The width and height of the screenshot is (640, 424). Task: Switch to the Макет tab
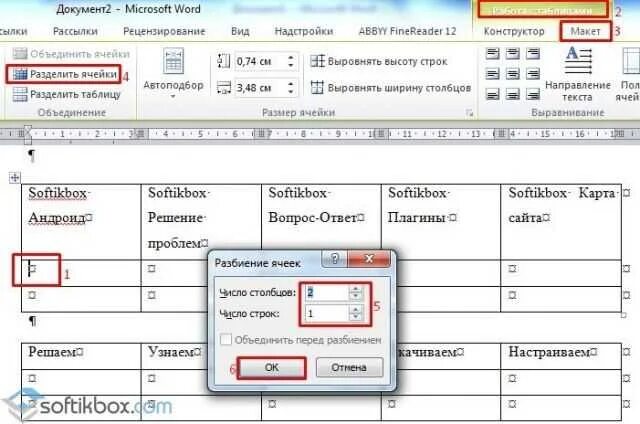pos(585,31)
